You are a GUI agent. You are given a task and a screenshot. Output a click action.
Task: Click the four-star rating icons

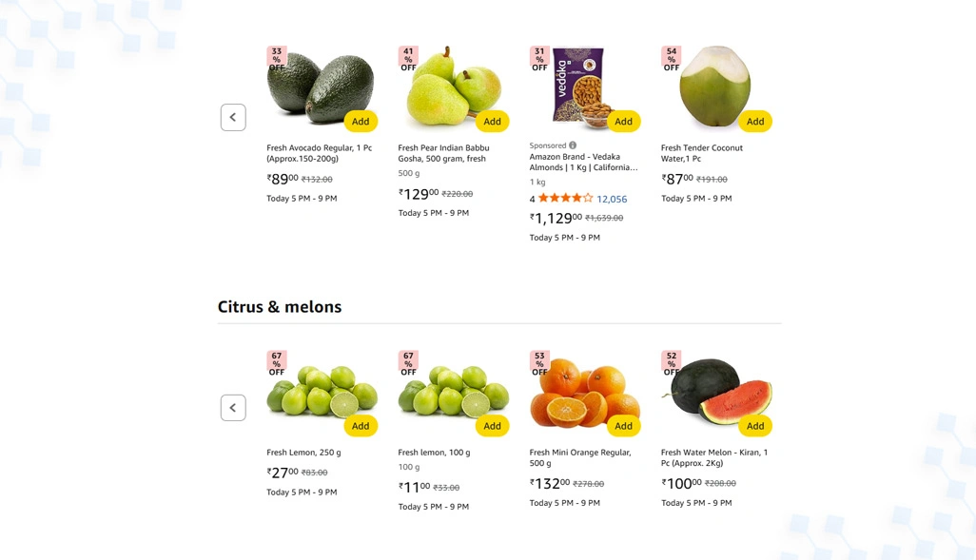(565, 199)
